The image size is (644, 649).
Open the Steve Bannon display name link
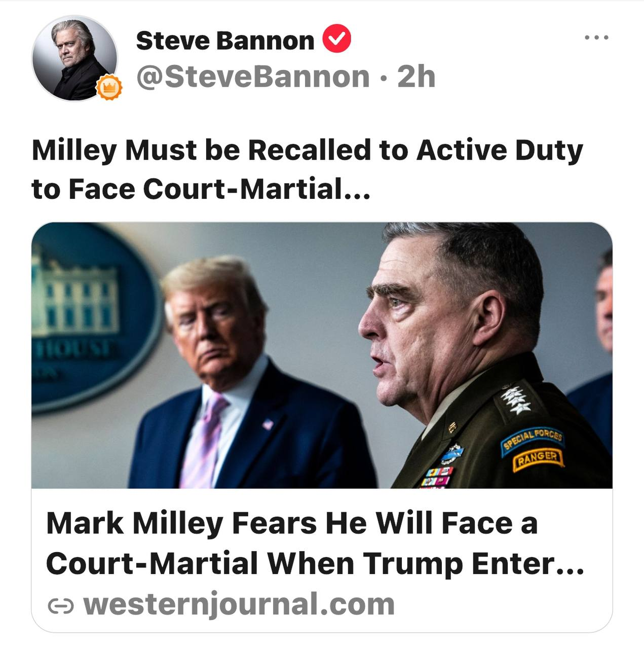coord(225,41)
